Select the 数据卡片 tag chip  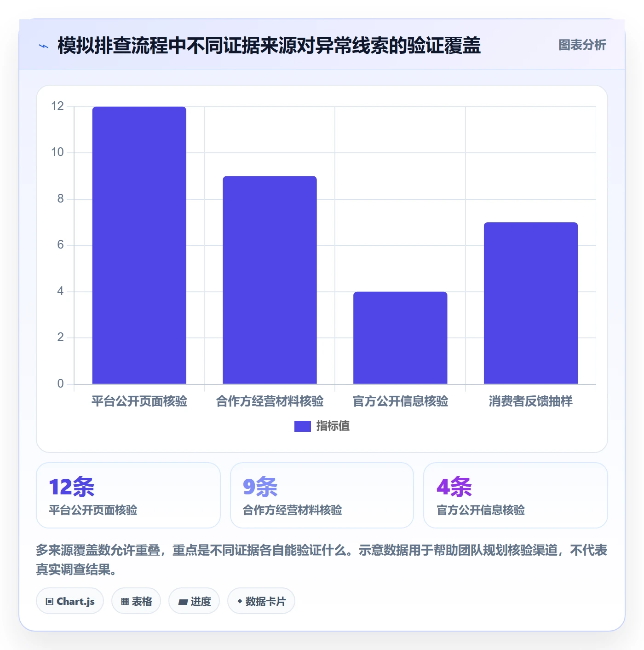tap(261, 601)
